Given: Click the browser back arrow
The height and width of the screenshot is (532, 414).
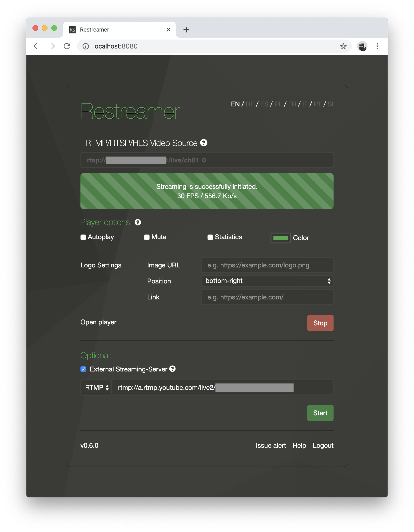Looking at the screenshot, I should point(37,46).
